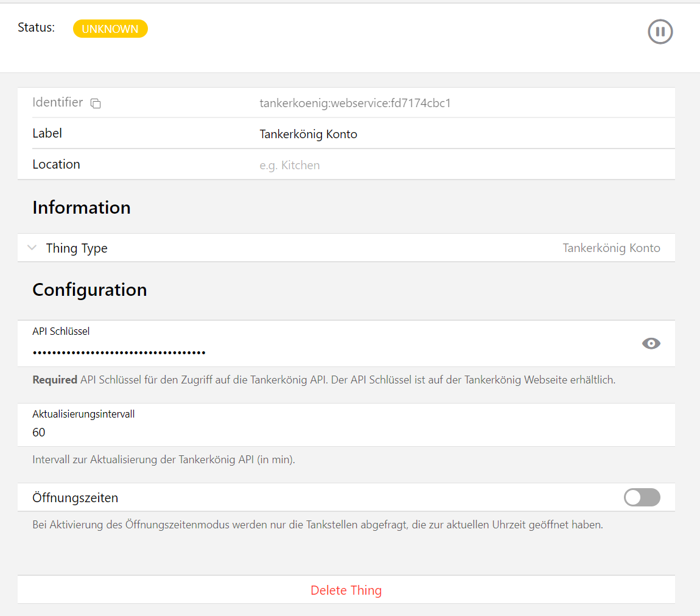Click the Öffnungszeitenmodus description text
Image resolution: width=700 pixels, height=616 pixels.
[318, 525]
